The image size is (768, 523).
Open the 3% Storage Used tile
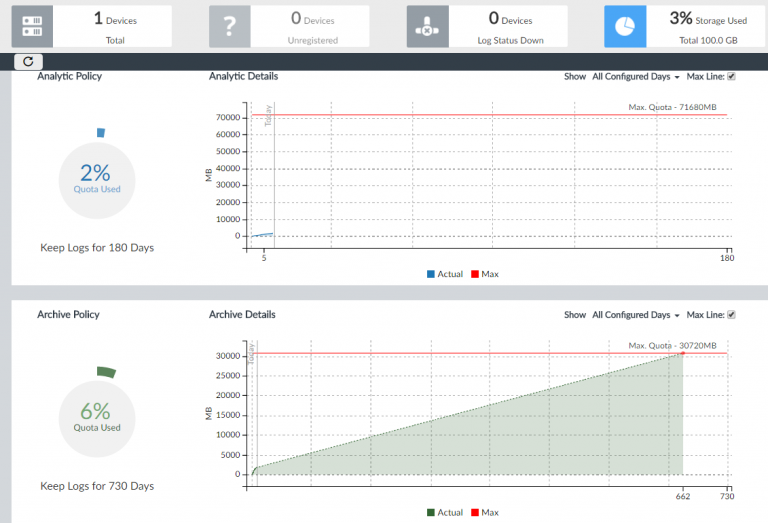[684, 26]
